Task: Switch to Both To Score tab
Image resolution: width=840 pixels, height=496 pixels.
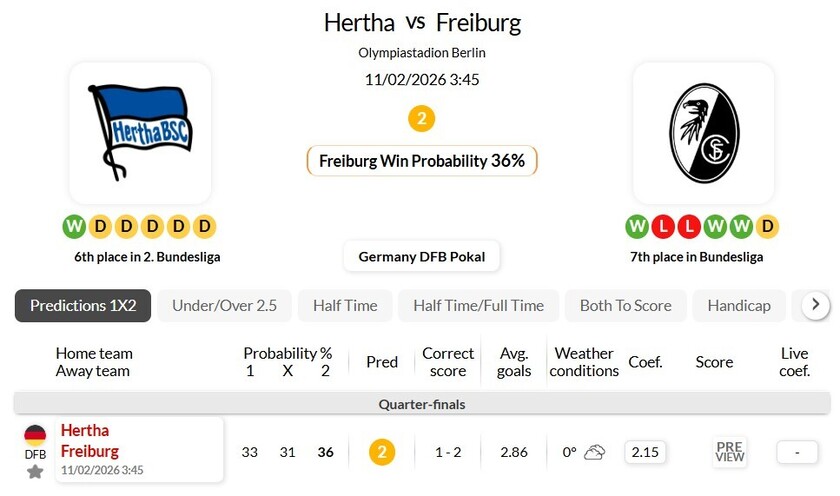Action: [x=625, y=306]
